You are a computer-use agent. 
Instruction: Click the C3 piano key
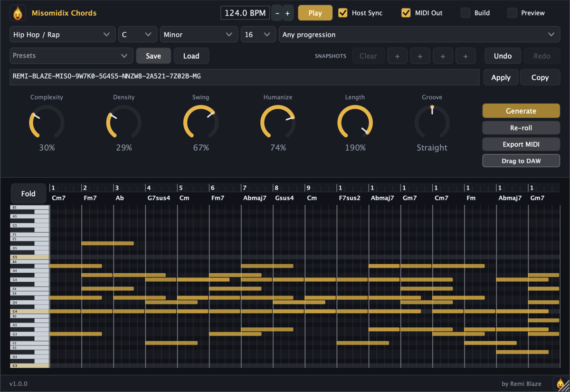(x=29, y=365)
